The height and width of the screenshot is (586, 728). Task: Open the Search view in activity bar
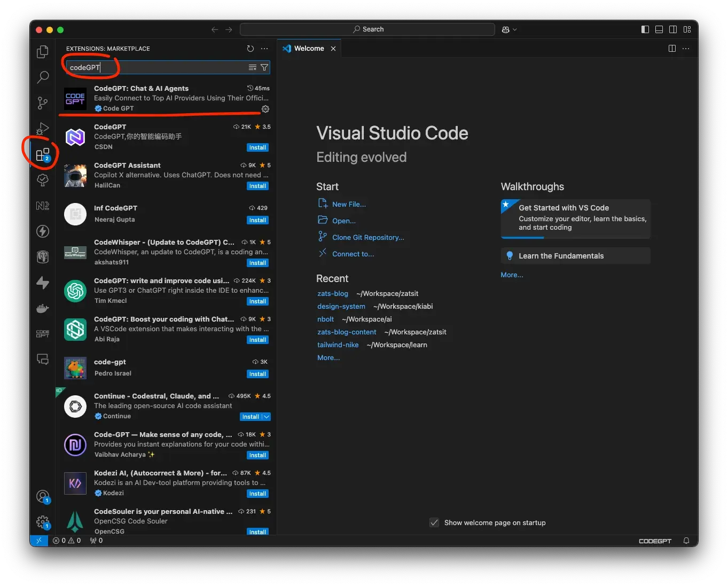[x=42, y=77]
